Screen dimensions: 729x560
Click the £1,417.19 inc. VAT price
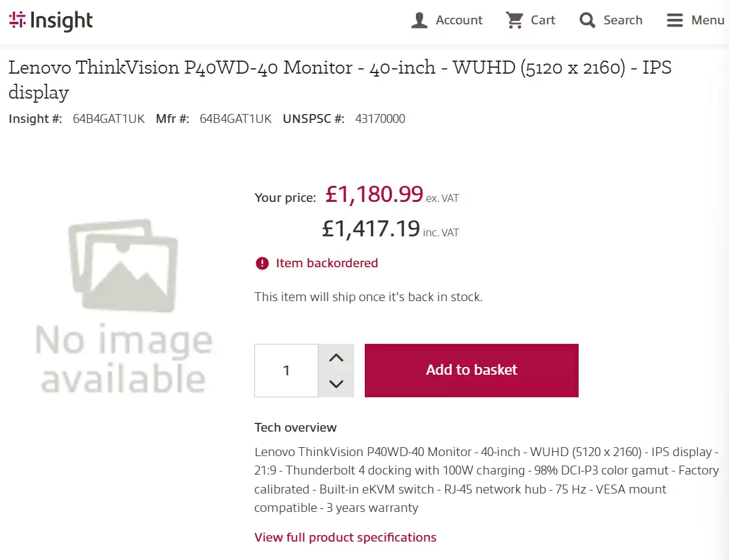[371, 229]
